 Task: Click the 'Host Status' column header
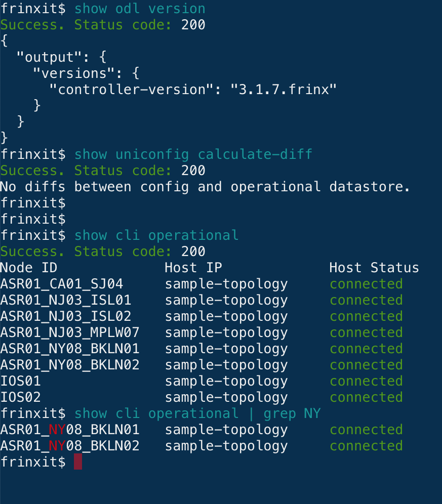pos(374,268)
